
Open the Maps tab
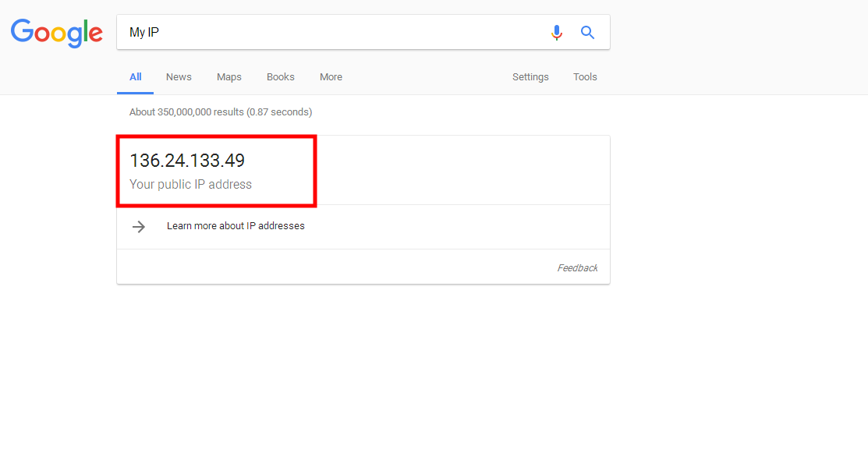(x=229, y=77)
